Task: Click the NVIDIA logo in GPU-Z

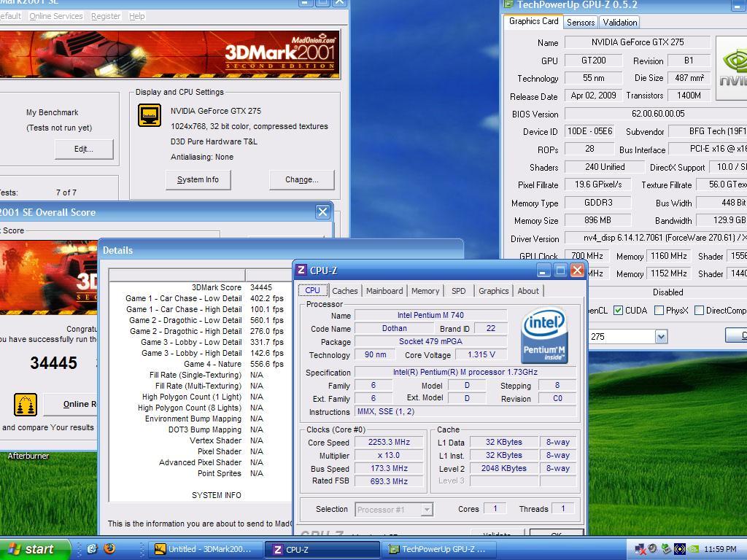Action: 732,68
